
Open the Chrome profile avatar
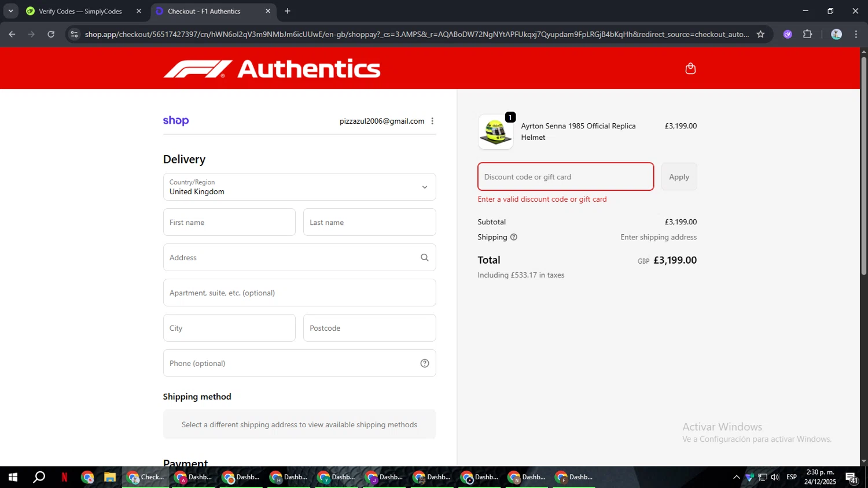tap(836, 34)
